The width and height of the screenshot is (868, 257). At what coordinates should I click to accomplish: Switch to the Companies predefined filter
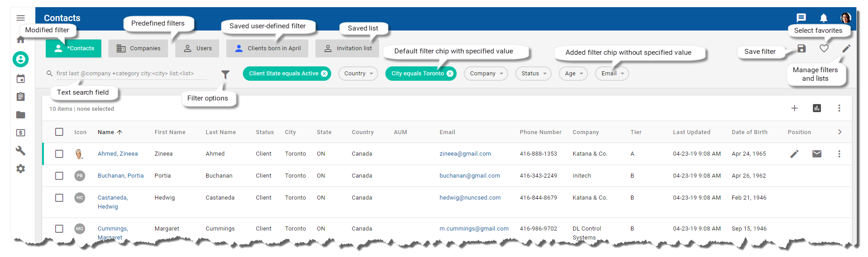point(138,48)
